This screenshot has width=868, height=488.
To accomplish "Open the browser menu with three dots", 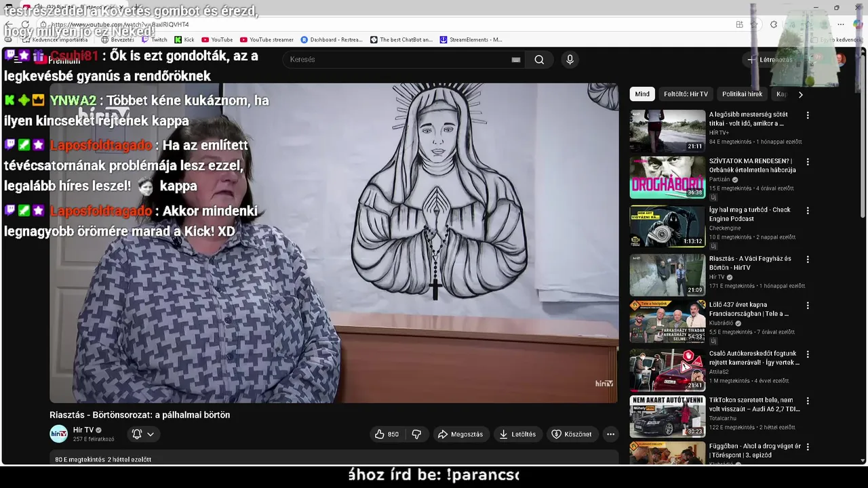I will (x=840, y=24).
